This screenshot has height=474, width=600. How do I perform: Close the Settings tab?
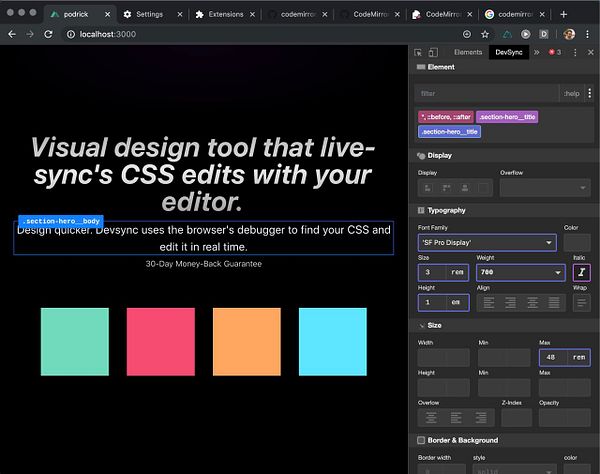click(180, 15)
